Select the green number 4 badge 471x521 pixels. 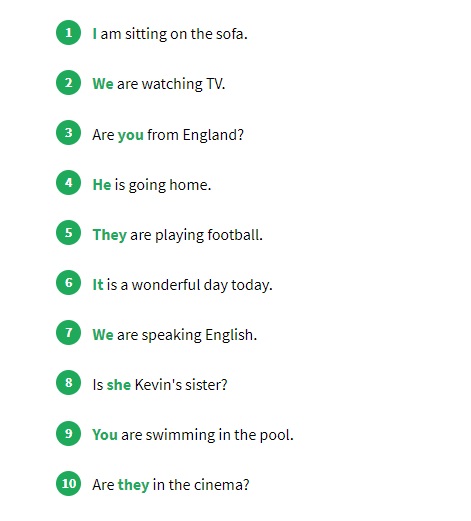coord(68,182)
